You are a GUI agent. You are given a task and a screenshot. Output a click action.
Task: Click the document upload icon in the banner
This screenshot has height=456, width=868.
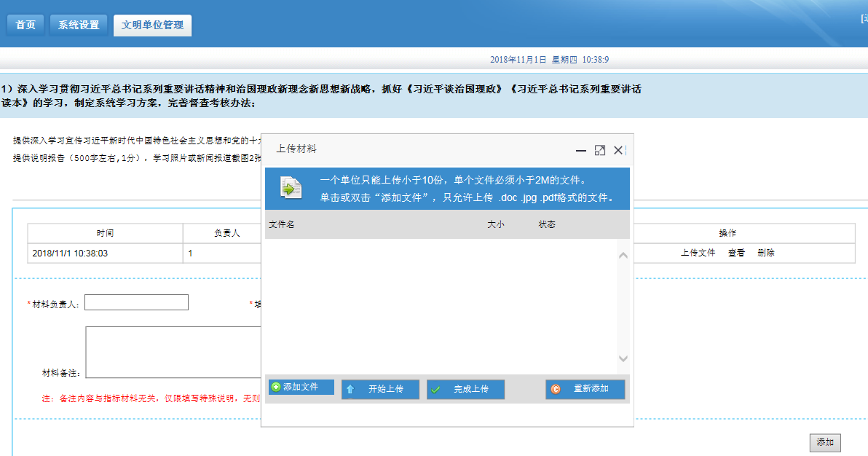[x=291, y=188]
